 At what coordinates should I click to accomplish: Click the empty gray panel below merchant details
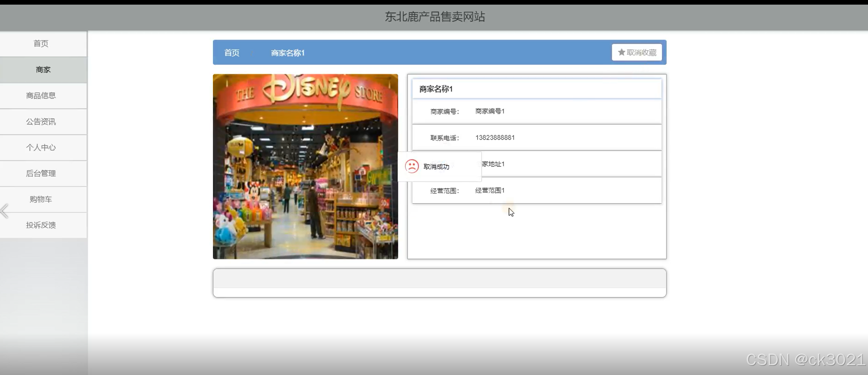[439, 283]
